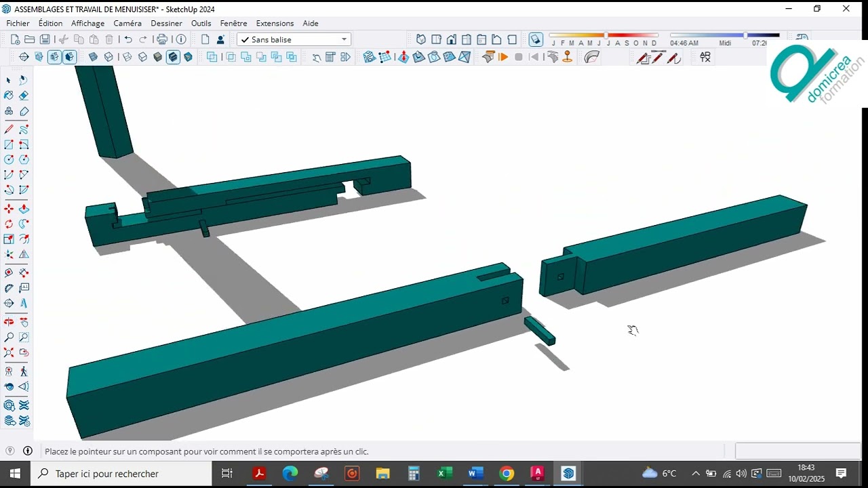
Task: Pick the Rotated Rectangle tool
Action: (24, 144)
